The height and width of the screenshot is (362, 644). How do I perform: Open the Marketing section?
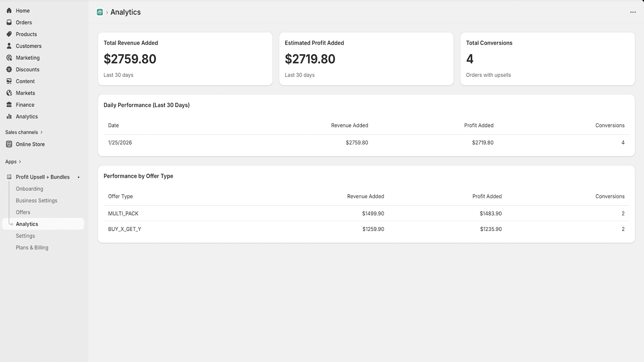pyautogui.click(x=27, y=58)
